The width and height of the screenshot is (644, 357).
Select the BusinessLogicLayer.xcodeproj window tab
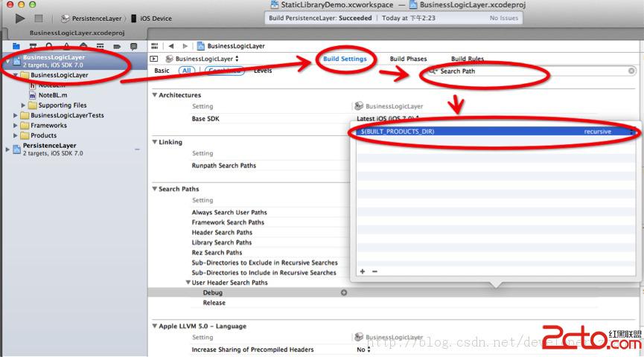coord(77,33)
